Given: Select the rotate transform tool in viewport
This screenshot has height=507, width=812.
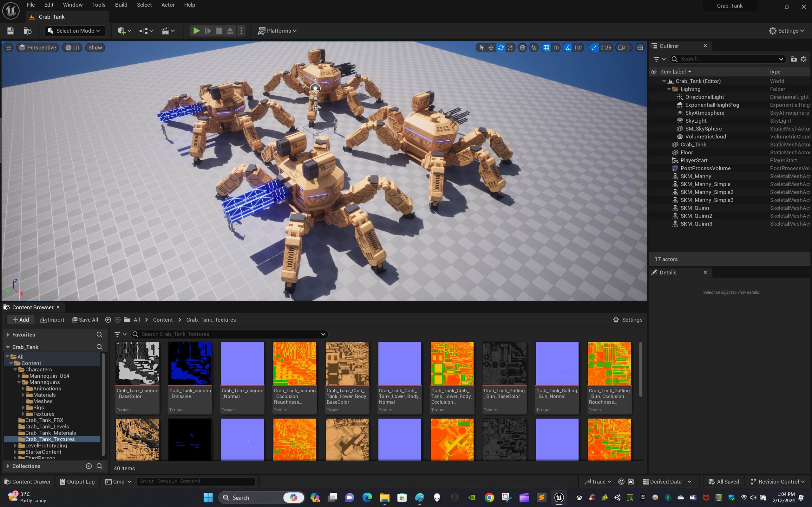Looking at the screenshot, I should (x=501, y=48).
